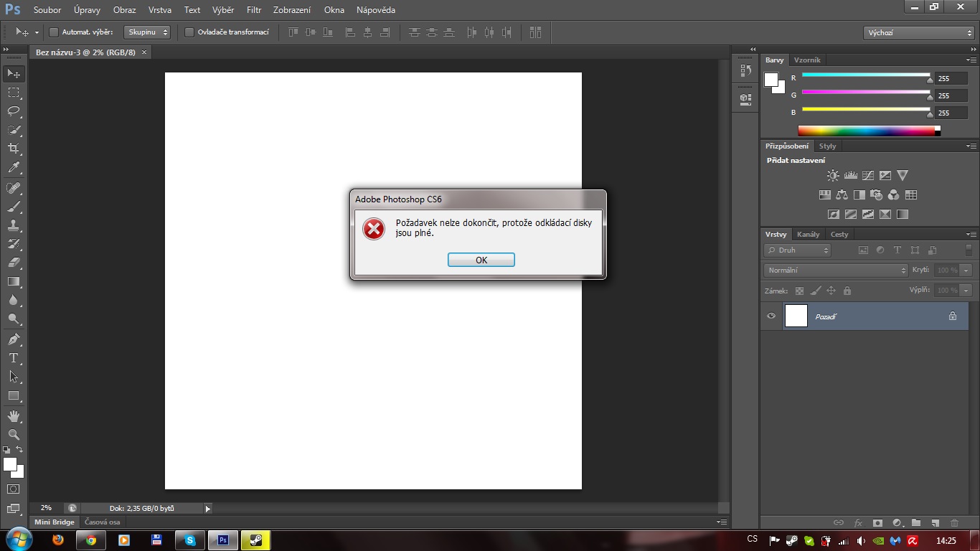Hide the Pozadí layer with eye icon

pyautogui.click(x=771, y=316)
